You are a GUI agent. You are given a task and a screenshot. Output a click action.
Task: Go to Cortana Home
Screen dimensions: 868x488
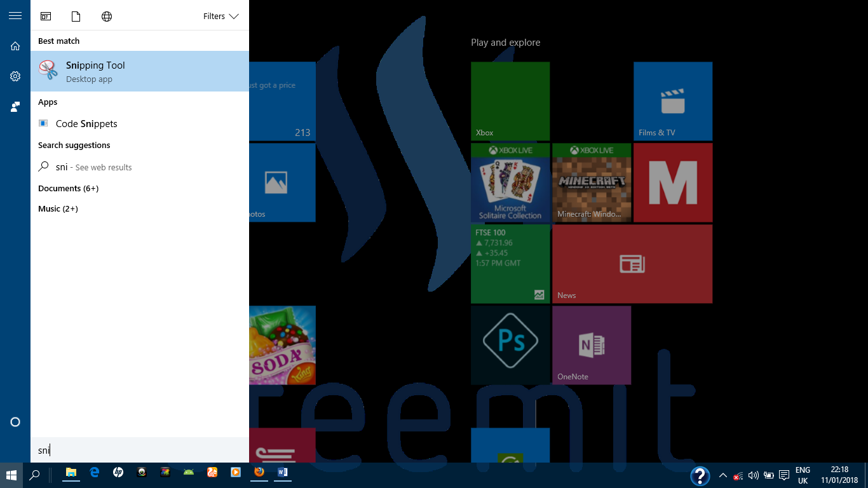pyautogui.click(x=15, y=46)
